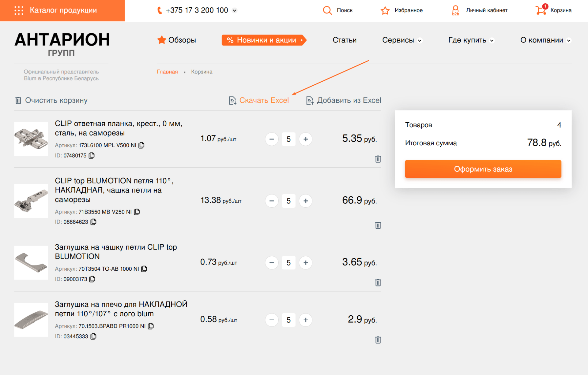Viewport: 588px width, 375px height.
Task: Copy article 70T3504 TO-AB 1000 NI
Action: [144, 269]
